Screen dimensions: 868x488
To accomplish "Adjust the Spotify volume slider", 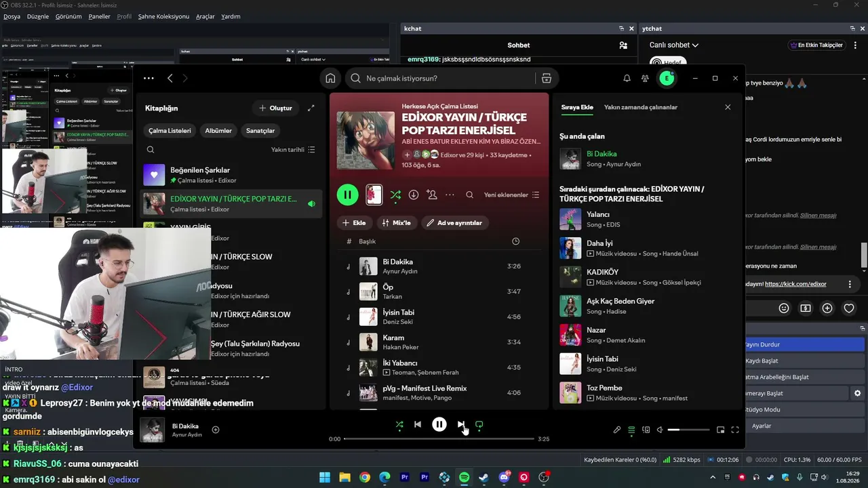I will pyautogui.click(x=688, y=430).
